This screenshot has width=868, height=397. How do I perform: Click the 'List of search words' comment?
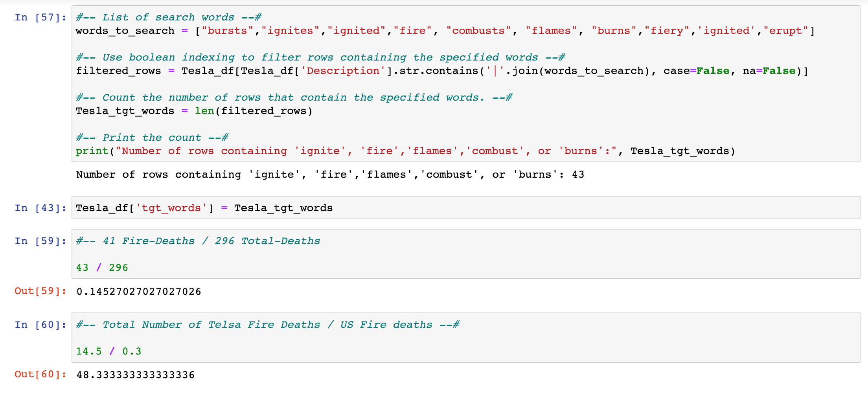tap(168, 17)
